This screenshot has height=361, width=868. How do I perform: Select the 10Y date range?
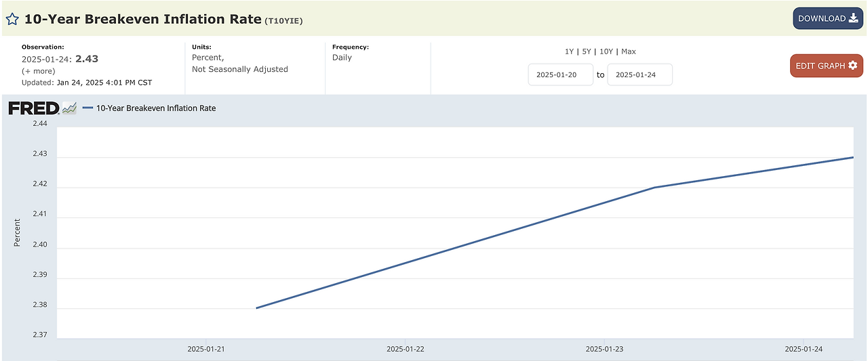tap(606, 51)
